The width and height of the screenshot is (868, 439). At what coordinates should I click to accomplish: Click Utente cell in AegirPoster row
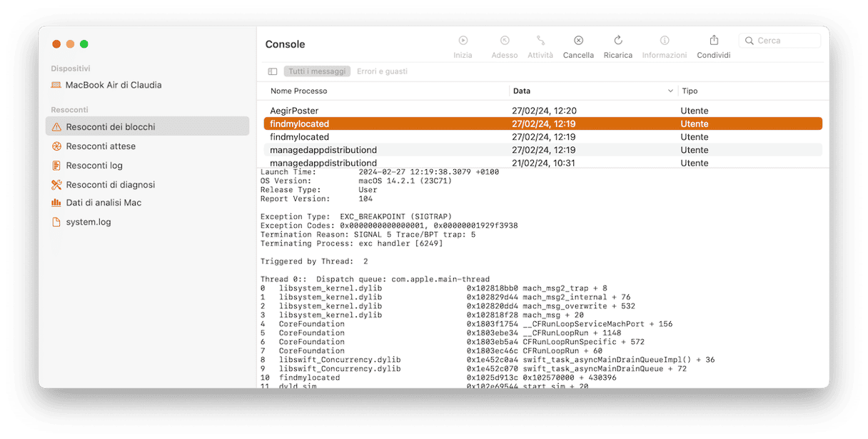coord(695,111)
